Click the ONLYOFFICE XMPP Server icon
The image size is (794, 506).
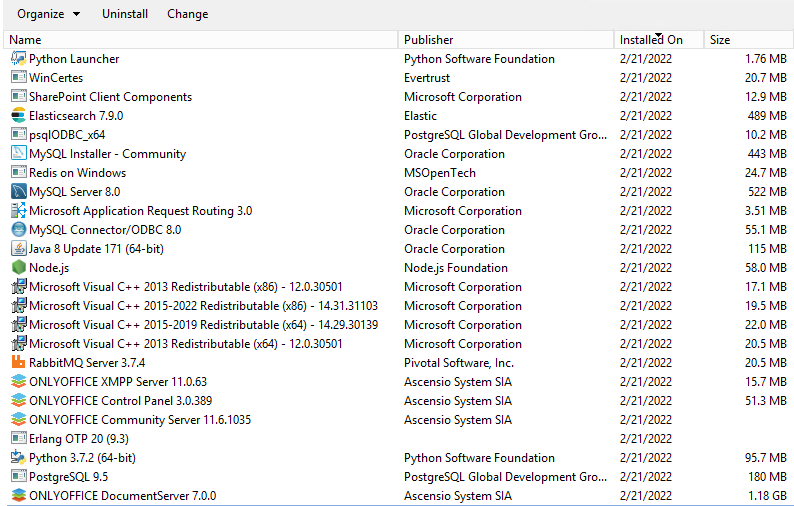click(19, 381)
